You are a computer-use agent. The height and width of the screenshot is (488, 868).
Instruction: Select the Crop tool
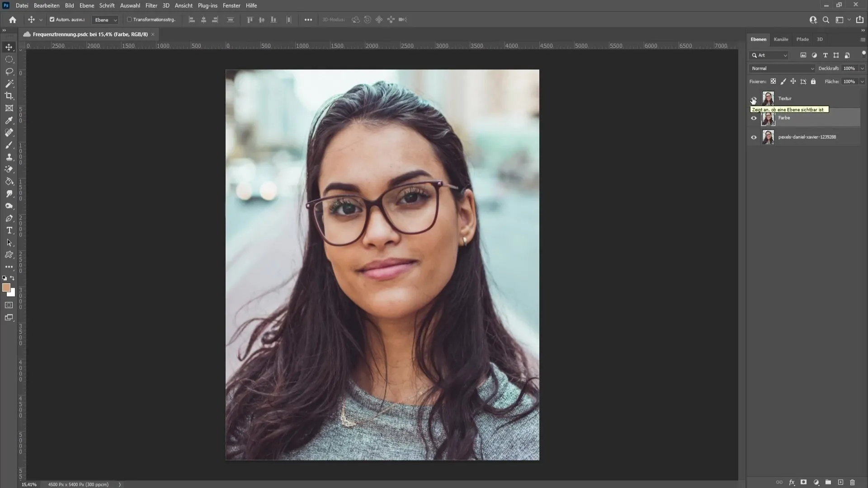(9, 96)
